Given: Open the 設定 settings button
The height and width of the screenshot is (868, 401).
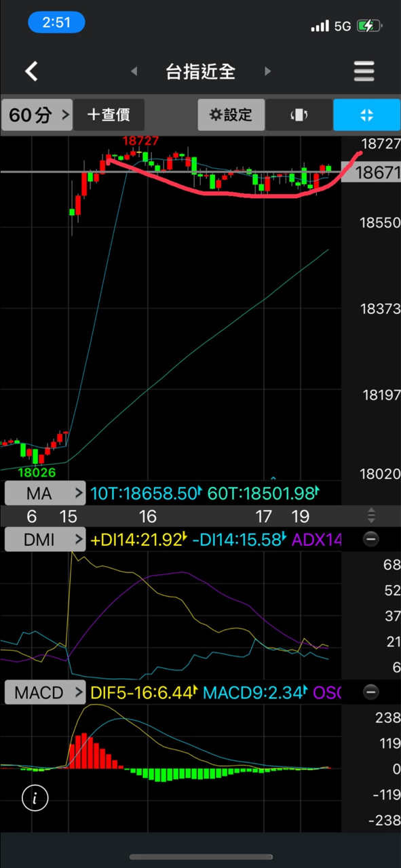Looking at the screenshot, I should click(231, 115).
